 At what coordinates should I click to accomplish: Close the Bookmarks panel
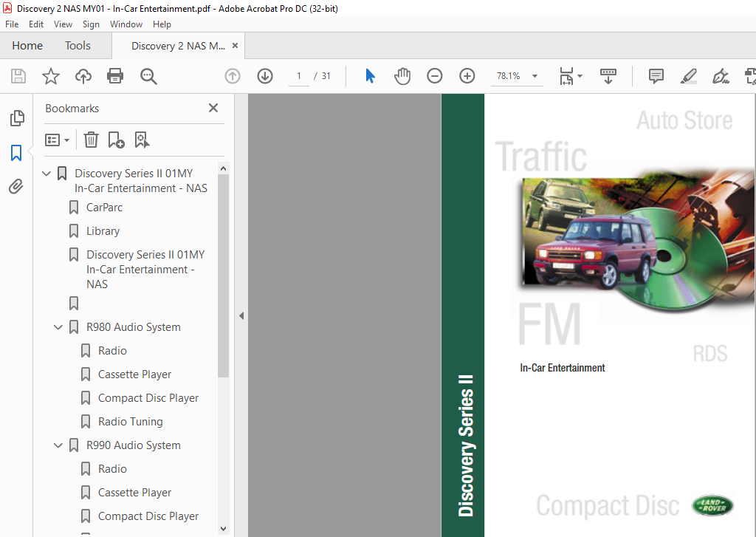pos(213,108)
